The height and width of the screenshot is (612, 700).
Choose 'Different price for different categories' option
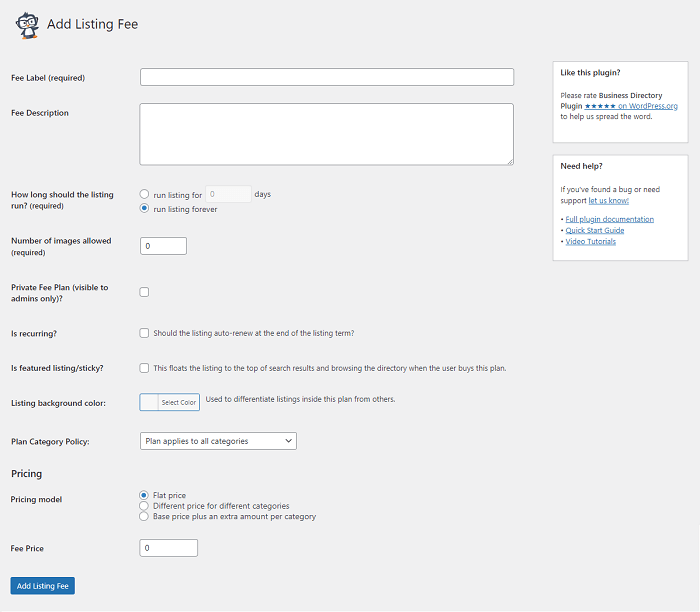click(143, 506)
